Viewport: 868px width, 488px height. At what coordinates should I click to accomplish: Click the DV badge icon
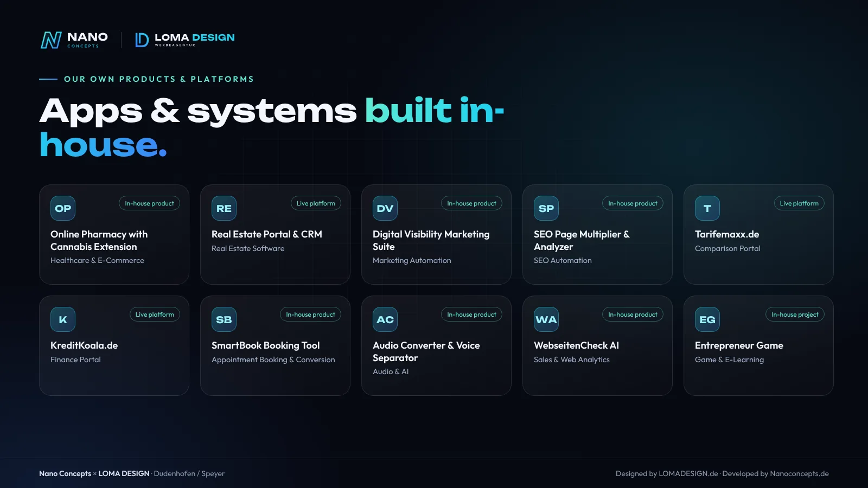[385, 208]
